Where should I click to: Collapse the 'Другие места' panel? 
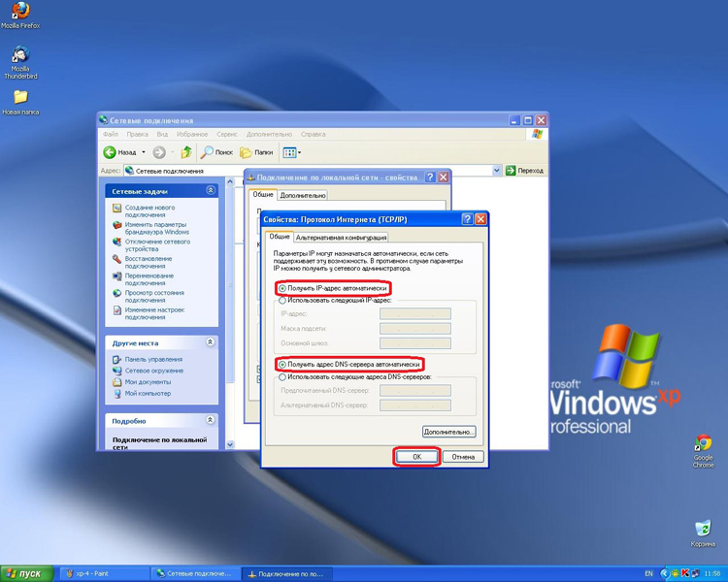tap(211, 342)
